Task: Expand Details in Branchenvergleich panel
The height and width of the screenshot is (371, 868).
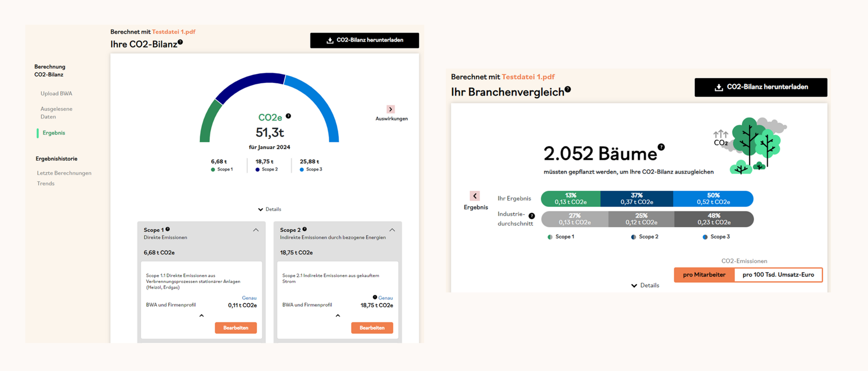Action: pyautogui.click(x=645, y=285)
